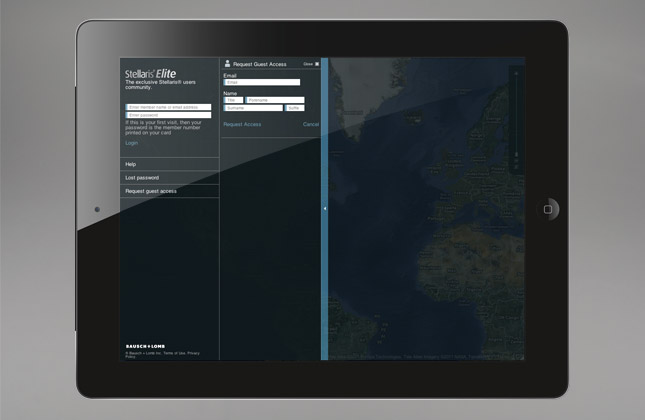645x420 pixels.
Task: Focus the Forename field
Action: tap(275, 100)
